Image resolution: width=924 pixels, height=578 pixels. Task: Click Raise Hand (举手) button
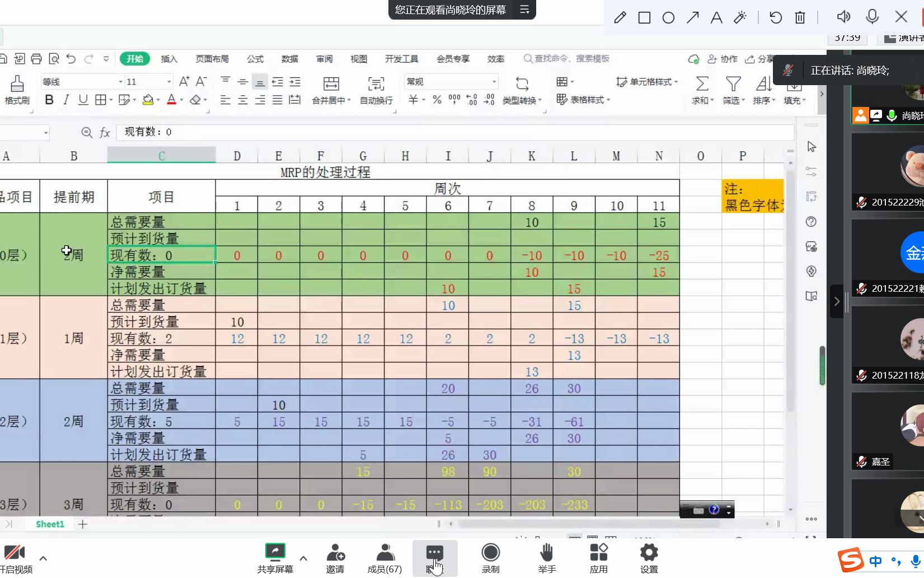click(547, 558)
